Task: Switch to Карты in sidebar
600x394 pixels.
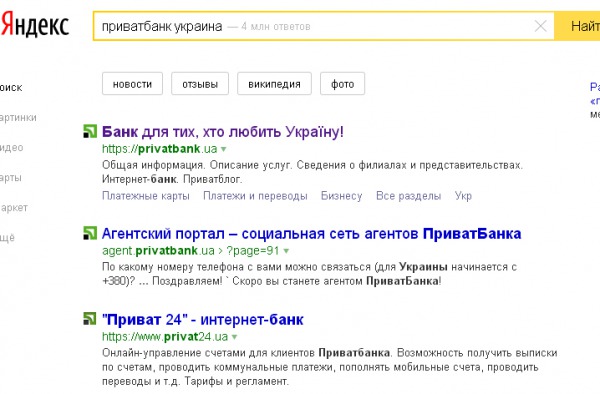Action: click(11, 178)
